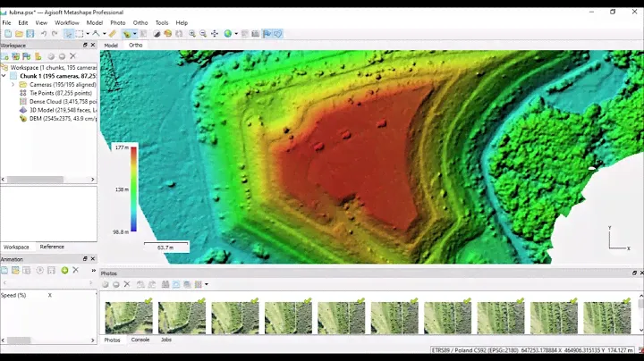Toggle the Show Markers flag icon
The width and height of the screenshot is (644, 361).
267,34
